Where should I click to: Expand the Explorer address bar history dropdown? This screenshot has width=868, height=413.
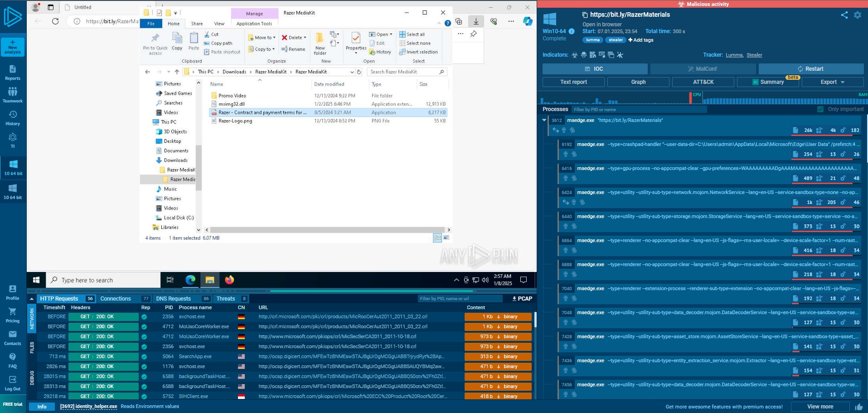[352, 72]
